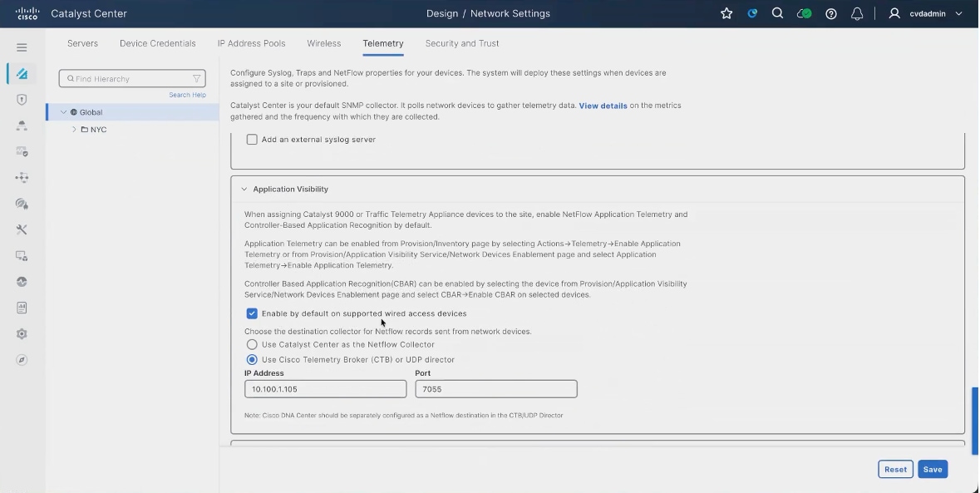Open the cvdadmin user dropdown
The height and width of the screenshot is (493, 980).
pos(926,14)
